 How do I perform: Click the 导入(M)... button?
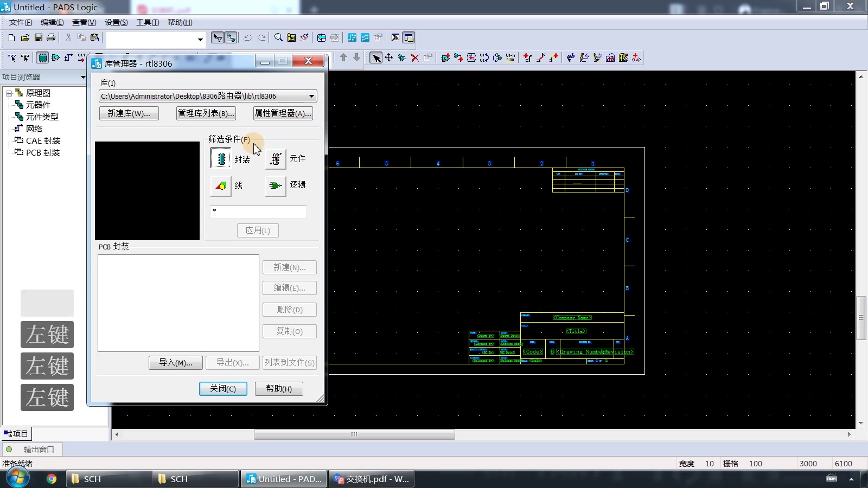176,363
